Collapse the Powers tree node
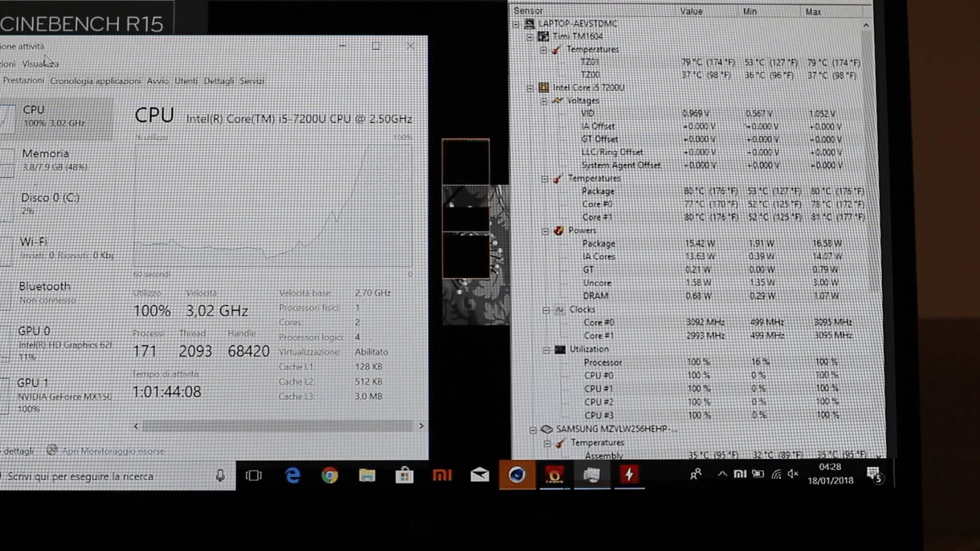The height and width of the screenshot is (551, 980). point(545,231)
